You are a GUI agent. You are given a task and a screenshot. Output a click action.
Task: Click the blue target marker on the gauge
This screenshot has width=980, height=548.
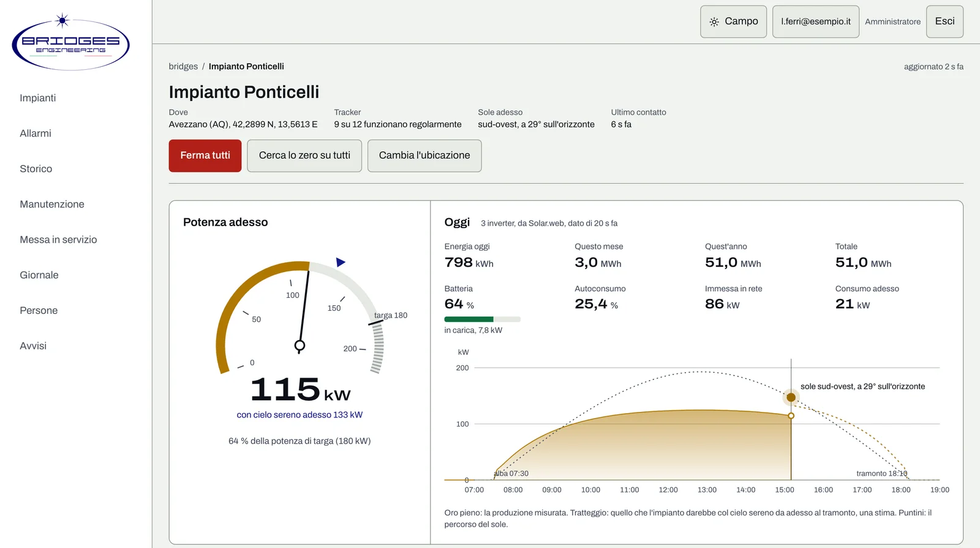341,262
